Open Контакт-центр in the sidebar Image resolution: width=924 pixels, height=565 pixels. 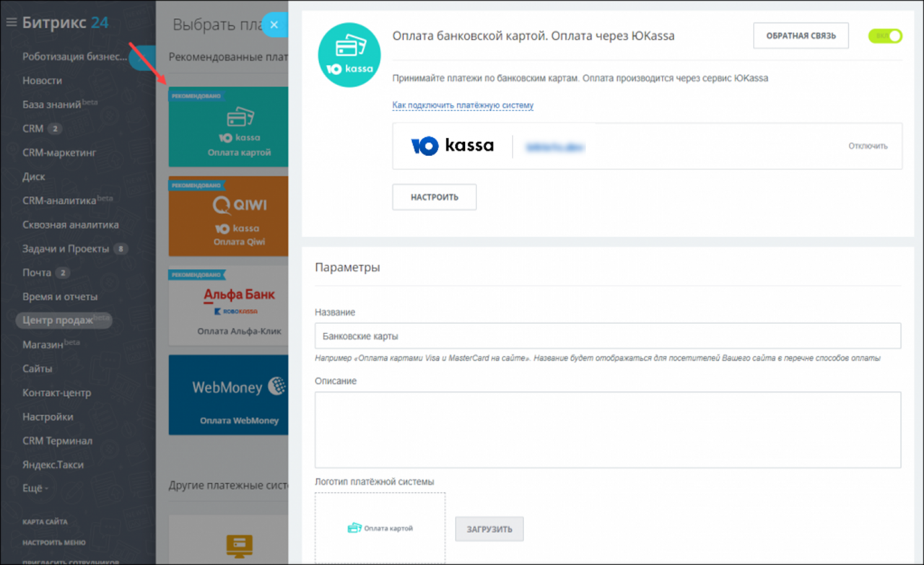56,393
